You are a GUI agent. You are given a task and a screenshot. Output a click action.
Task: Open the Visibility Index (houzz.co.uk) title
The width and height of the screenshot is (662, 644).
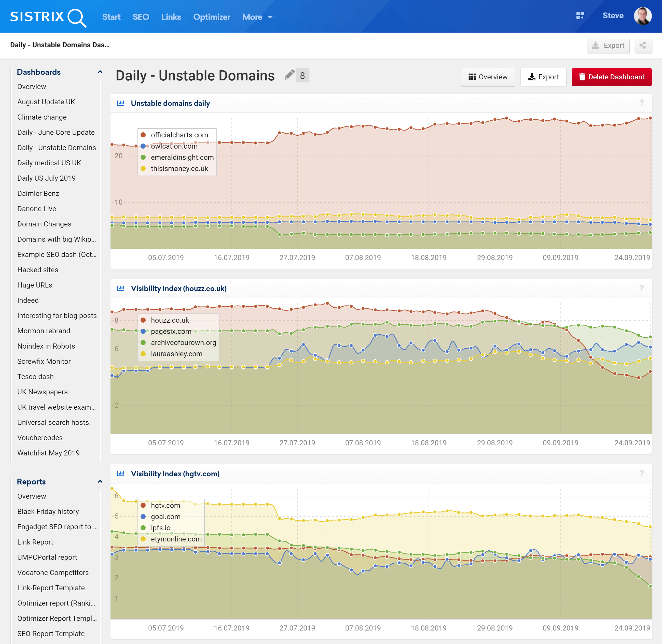click(x=179, y=288)
